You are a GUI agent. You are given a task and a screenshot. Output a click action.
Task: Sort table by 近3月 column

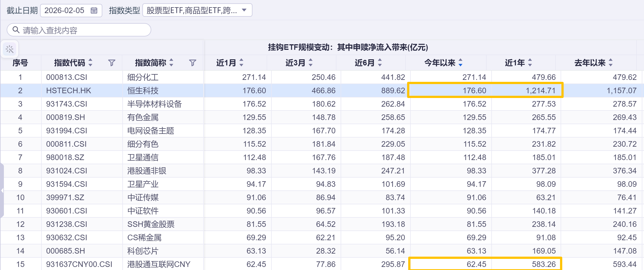311,63
